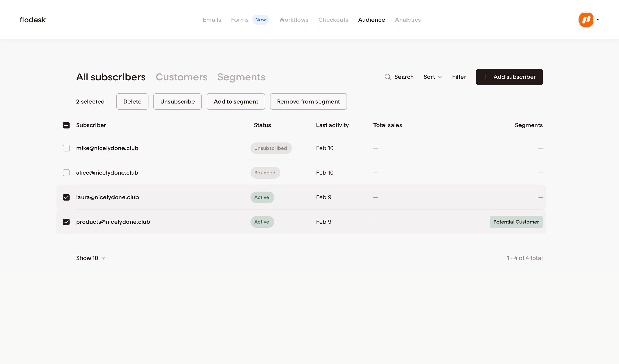Viewport: 619px width, 364px height.
Task: Click Active badge for laura@nicelydone.club
Action: click(262, 197)
